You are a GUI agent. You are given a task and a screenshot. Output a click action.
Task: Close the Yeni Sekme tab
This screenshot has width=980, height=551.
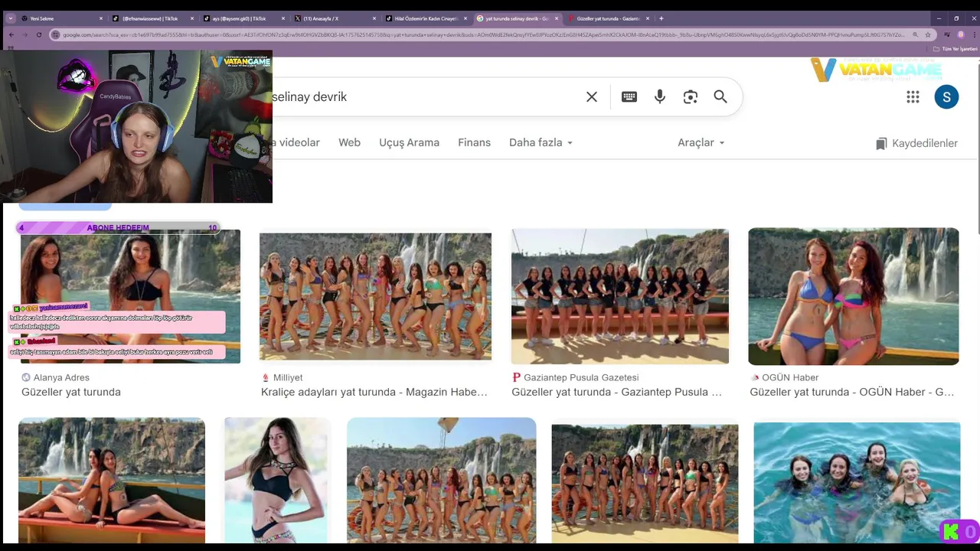point(101,18)
